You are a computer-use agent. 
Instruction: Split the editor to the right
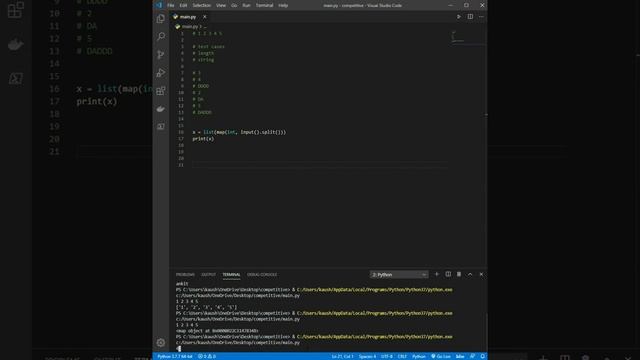coord(470,17)
